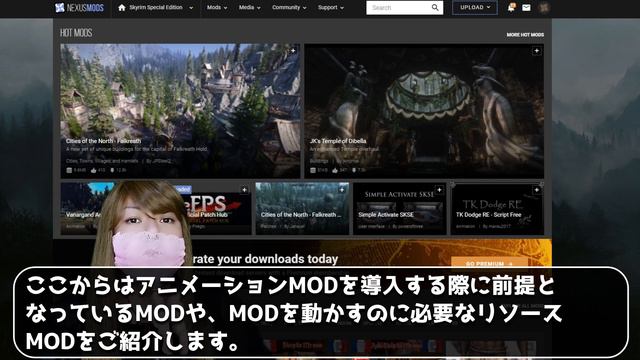
Task: Click plus icon on the eFPS patch hub card
Action: 244,190
